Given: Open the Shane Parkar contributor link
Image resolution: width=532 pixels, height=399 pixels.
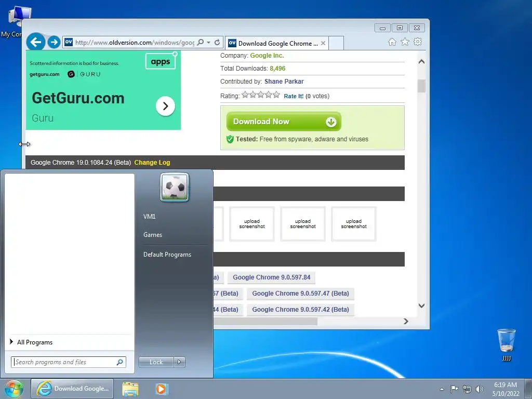Looking at the screenshot, I should point(284,82).
